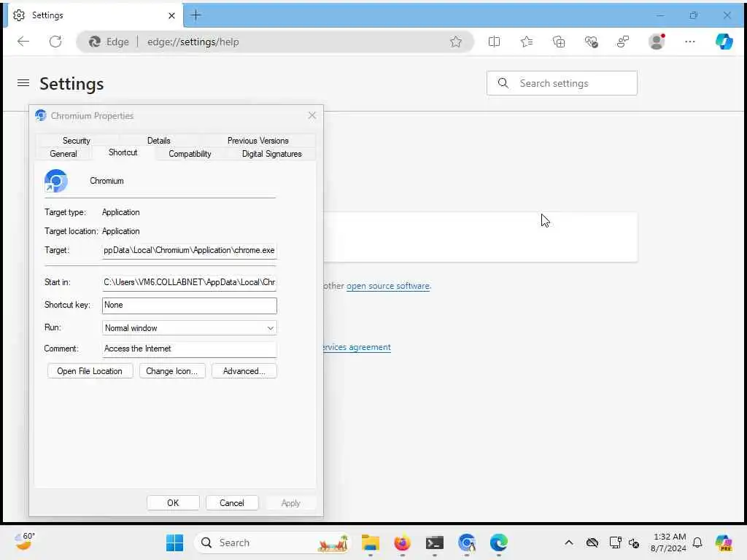Screen dimensions: 747x560
Task: Open the weather widget showing 60°
Action: (x=24, y=542)
